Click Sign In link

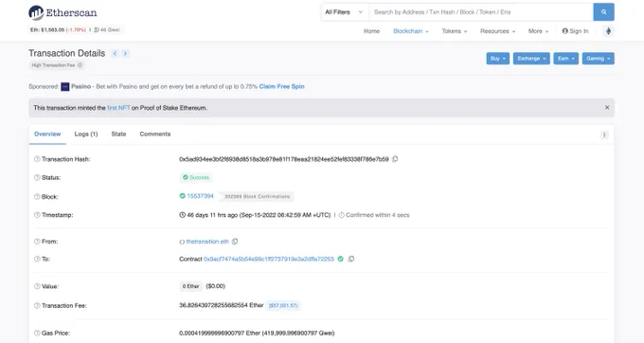coord(575,31)
